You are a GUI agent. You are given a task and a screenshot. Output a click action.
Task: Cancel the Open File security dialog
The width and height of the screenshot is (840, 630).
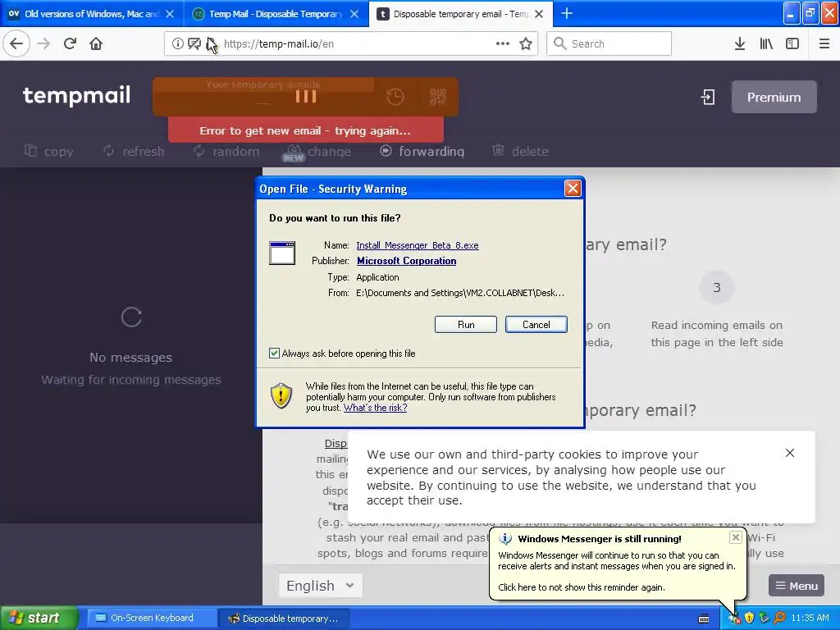pyautogui.click(x=536, y=325)
